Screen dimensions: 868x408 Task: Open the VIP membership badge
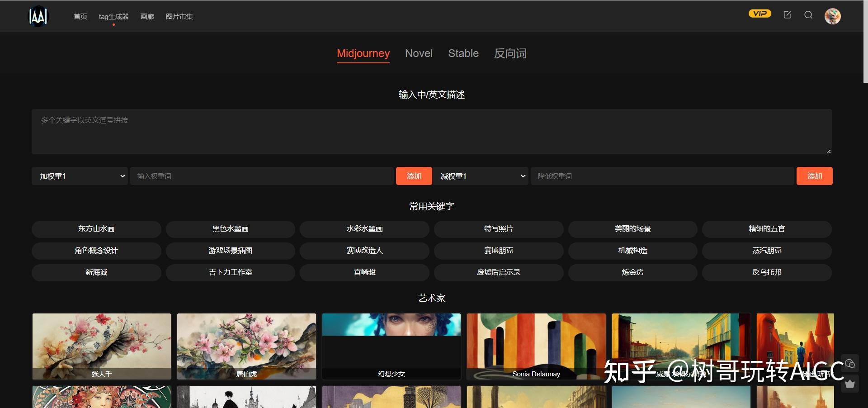point(759,14)
